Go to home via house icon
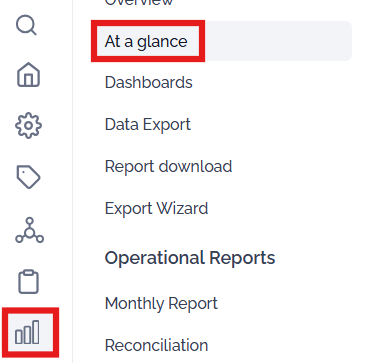 (x=28, y=75)
